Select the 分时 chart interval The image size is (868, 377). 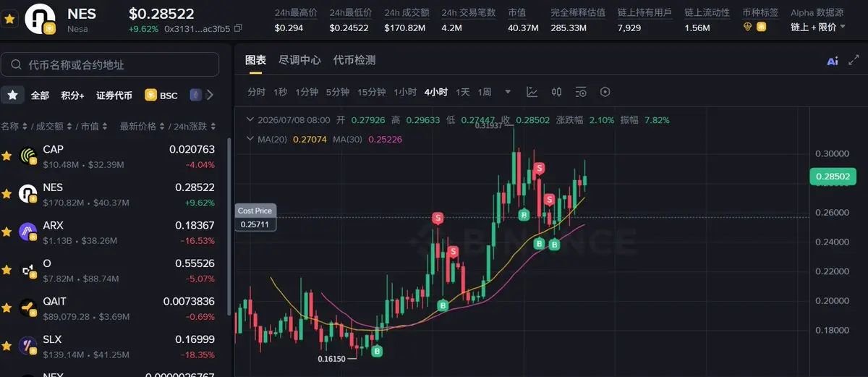pyautogui.click(x=257, y=92)
